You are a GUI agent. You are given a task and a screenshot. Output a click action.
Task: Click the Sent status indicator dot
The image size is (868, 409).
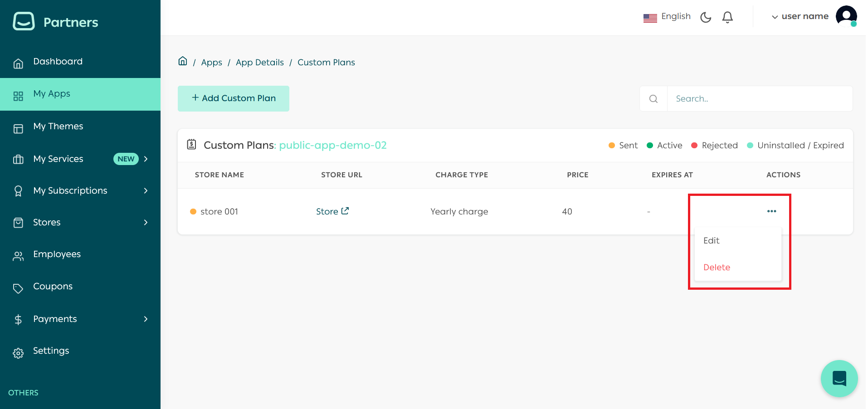[611, 145]
